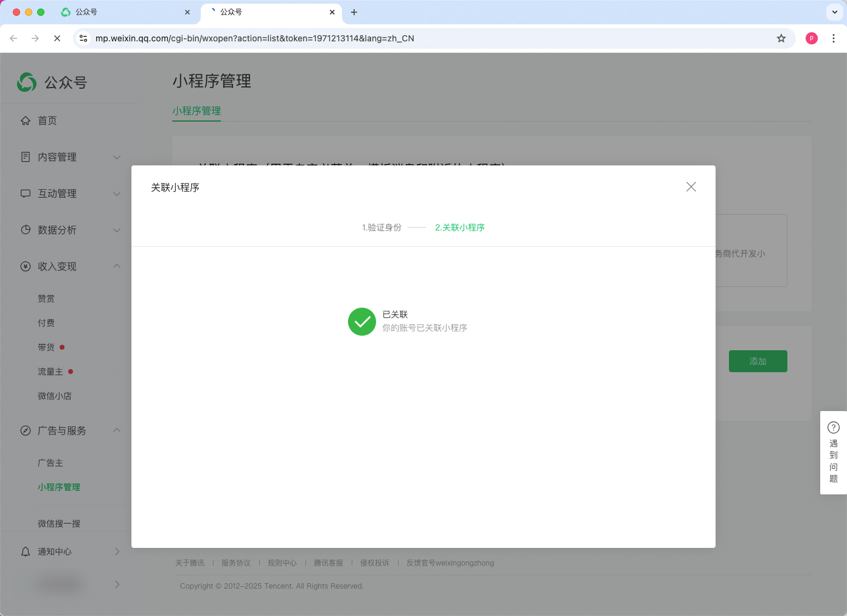Click the 收入变现 yen coin icon
847x616 pixels.
point(26,266)
